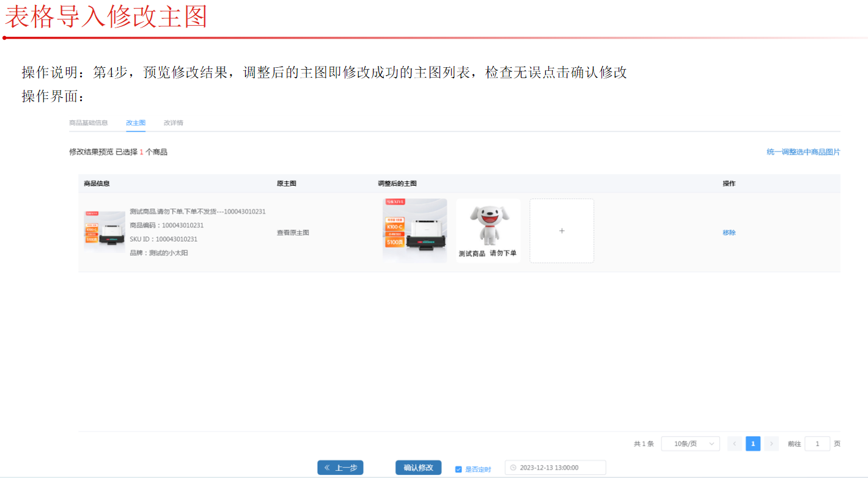Viewport: 868px width, 478px height.
Task: Click the 统一调整选中商品图片 link
Action: (x=803, y=152)
